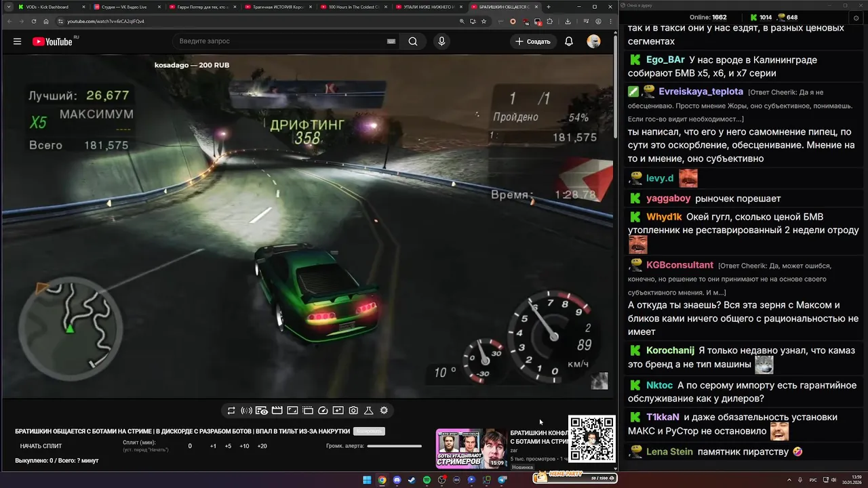The height and width of the screenshot is (488, 868).
Task: Switch to the УПАЛИ НИЖЕ НИЖНЕГО tab
Action: pyautogui.click(x=428, y=7)
